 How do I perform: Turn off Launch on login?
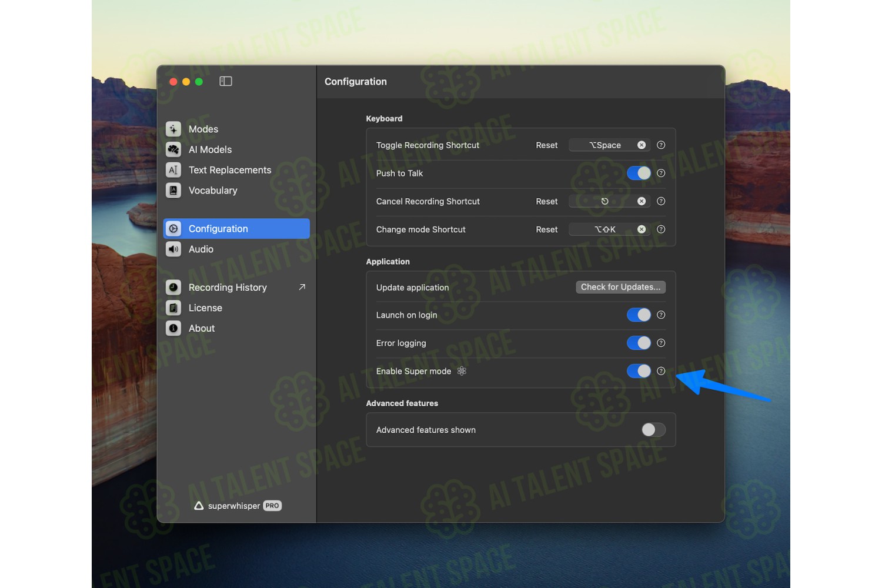click(x=639, y=315)
